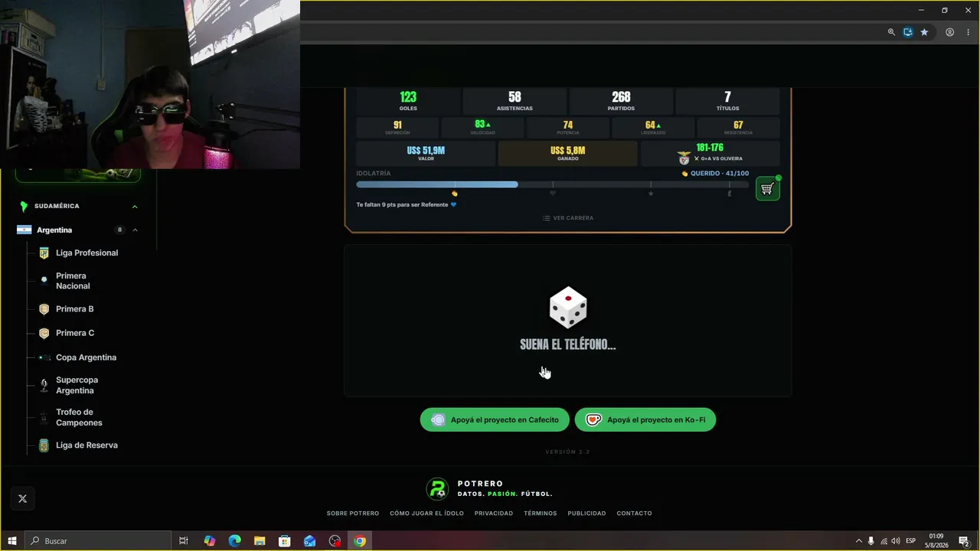Click the volume speaker tray icon
The width and height of the screenshot is (980, 551).
[896, 541]
